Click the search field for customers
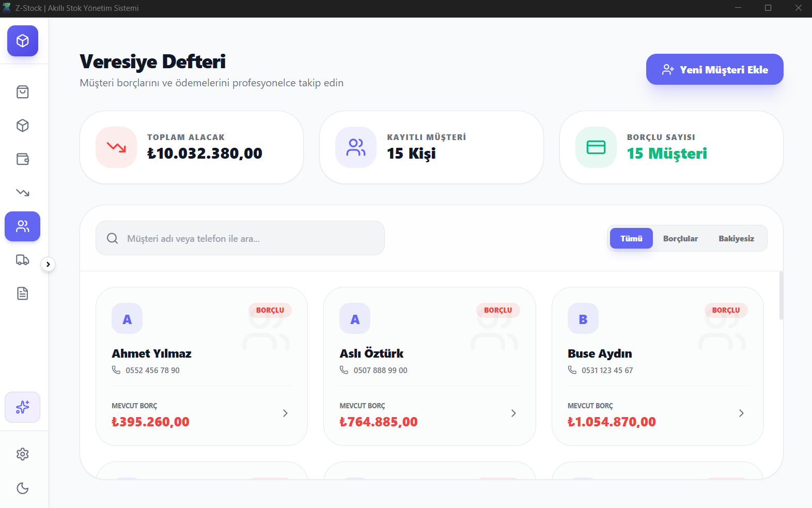 click(x=240, y=238)
